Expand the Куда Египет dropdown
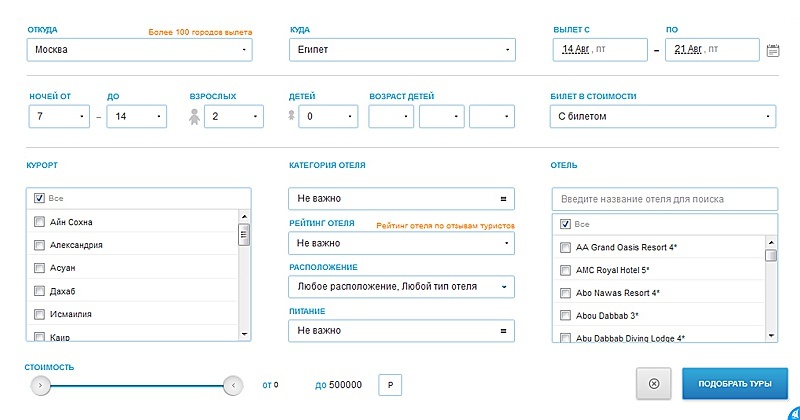The width and height of the screenshot is (800, 420). click(402, 50)
